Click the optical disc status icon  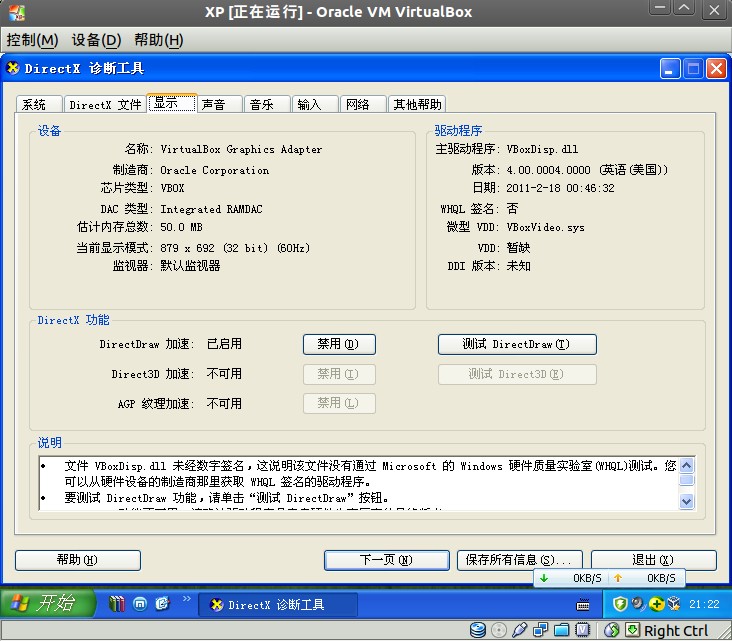499,630
